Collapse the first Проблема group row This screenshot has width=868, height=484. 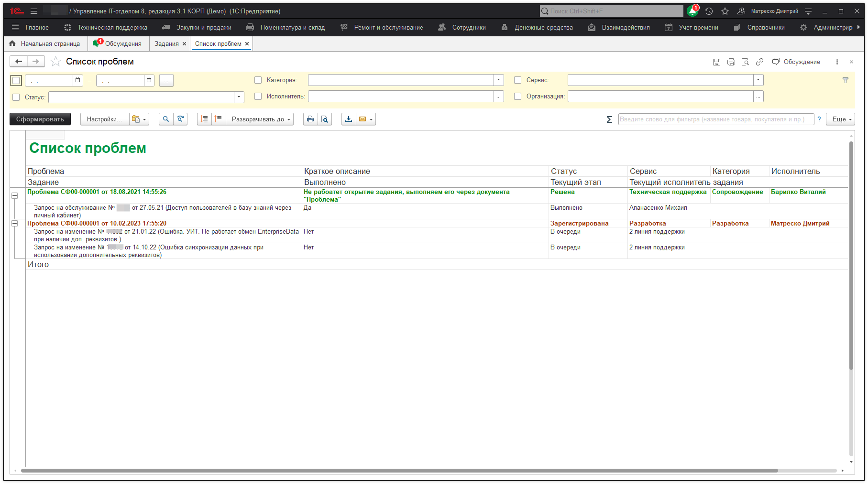coord(15,195)
